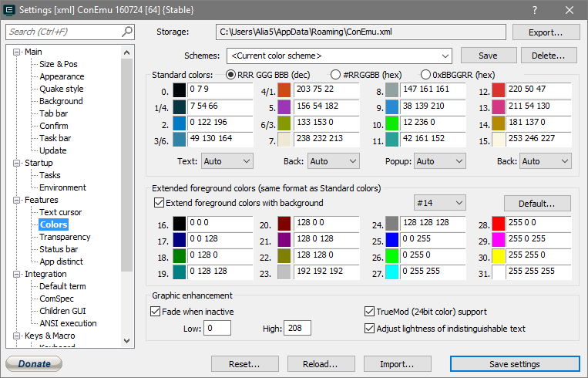Select the #RRGGBB (hex) radio option
Screen dimensions: 588x378
click(335, 75)
